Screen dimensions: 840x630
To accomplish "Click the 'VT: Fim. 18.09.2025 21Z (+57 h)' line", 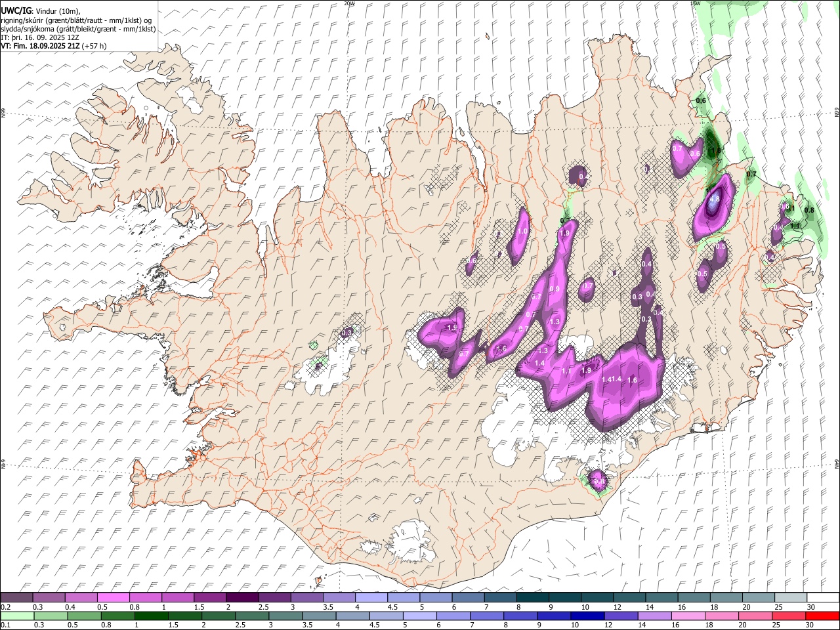I will 54,46.
